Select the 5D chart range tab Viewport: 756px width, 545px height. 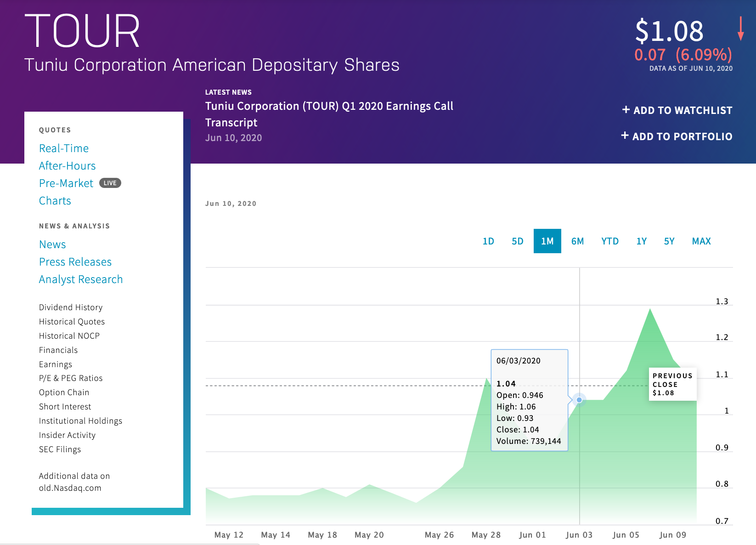pyautogui.click(x=518, y=241)
